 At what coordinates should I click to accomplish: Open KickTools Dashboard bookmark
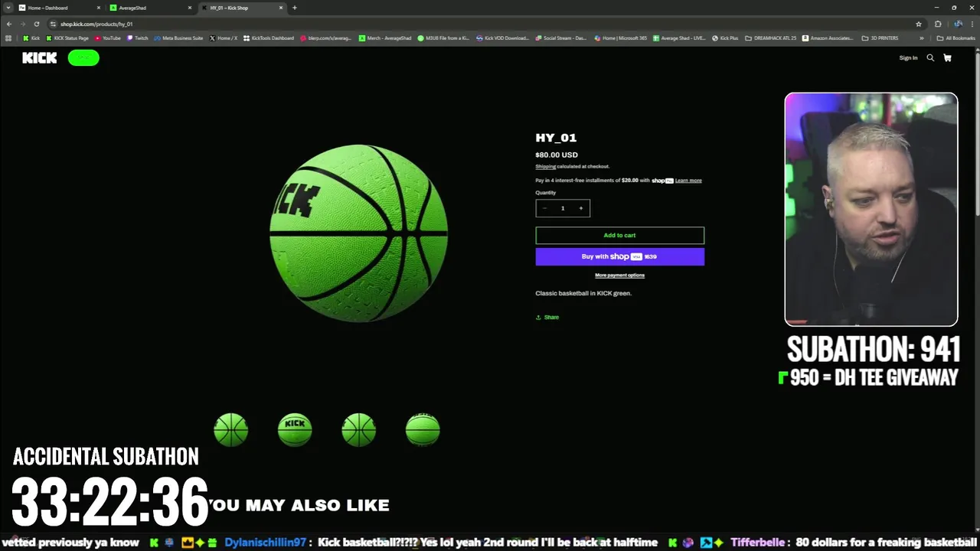click(x=269, y=37)
